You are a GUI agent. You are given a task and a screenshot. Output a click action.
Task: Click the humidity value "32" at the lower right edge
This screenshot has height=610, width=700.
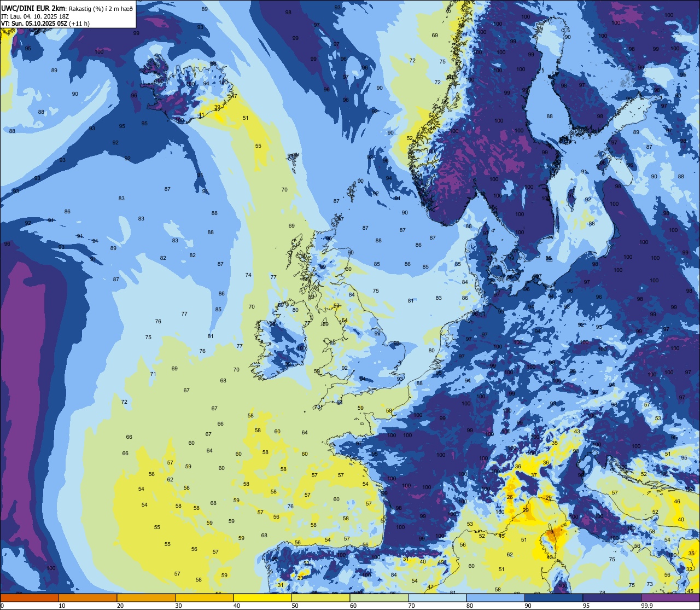click(x=689, y=570)
